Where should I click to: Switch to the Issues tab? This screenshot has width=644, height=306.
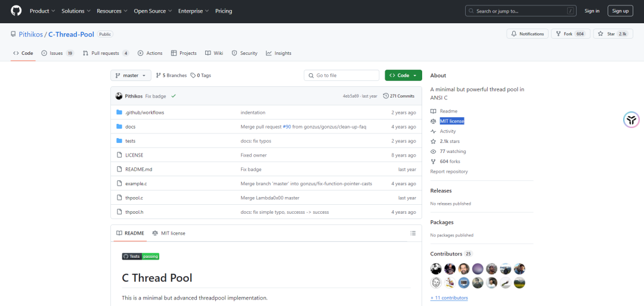pyautogui.click(x=57, y=54)
